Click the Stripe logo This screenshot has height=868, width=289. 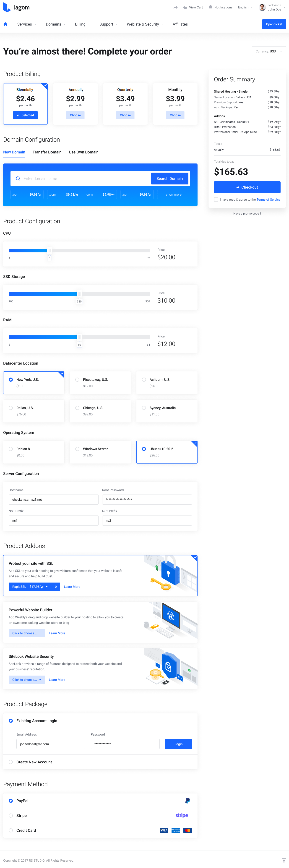click(182, 815)
